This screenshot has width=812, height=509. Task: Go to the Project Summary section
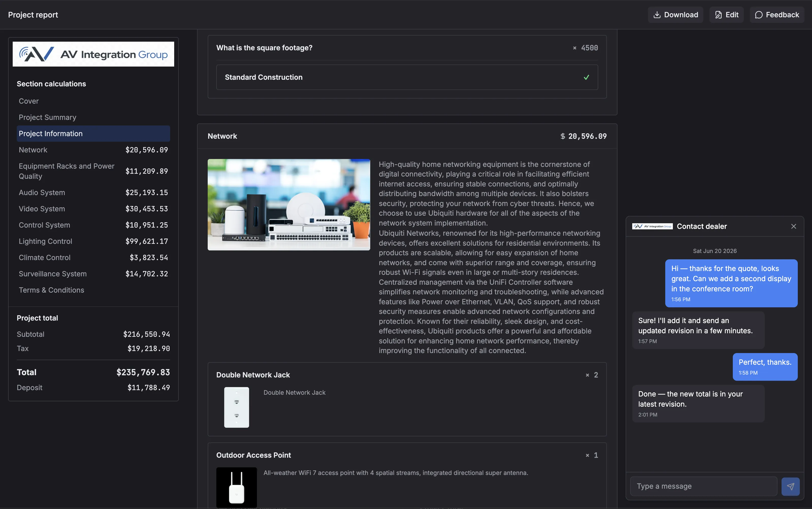pos(93,117)
